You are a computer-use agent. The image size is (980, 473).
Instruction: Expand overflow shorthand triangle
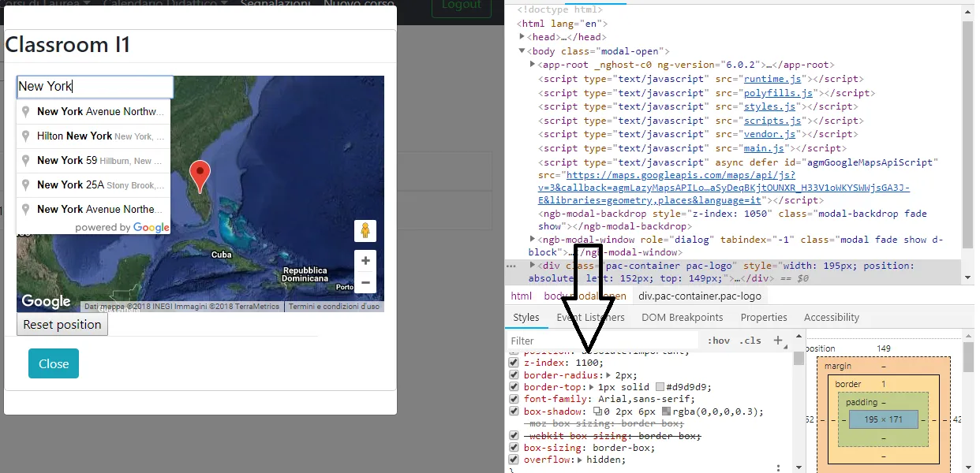click(x=581, y=460)
